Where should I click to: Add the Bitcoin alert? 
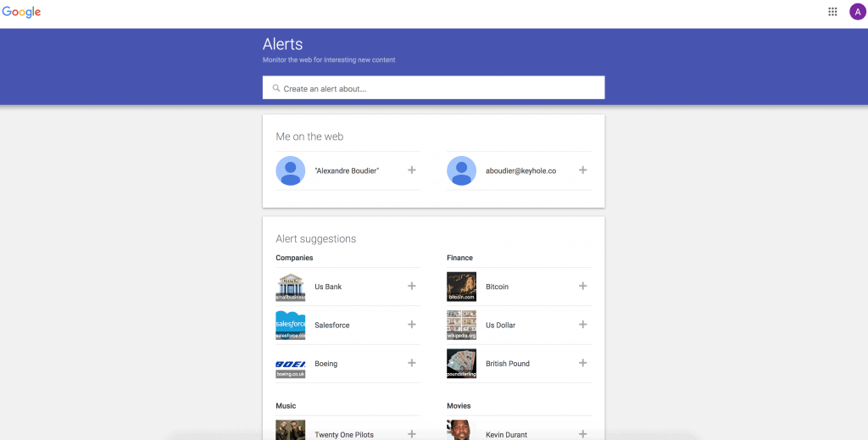[x=583, y=287]
